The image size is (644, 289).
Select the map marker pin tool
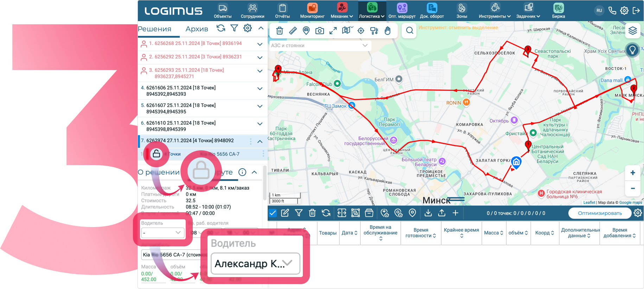coord(306,31)
